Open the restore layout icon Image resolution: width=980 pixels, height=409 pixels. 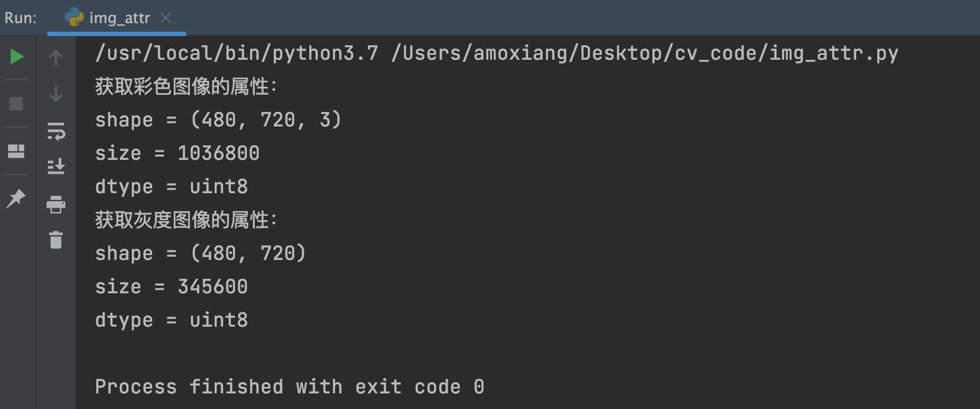pyautogui.click(x=16, y=151)
